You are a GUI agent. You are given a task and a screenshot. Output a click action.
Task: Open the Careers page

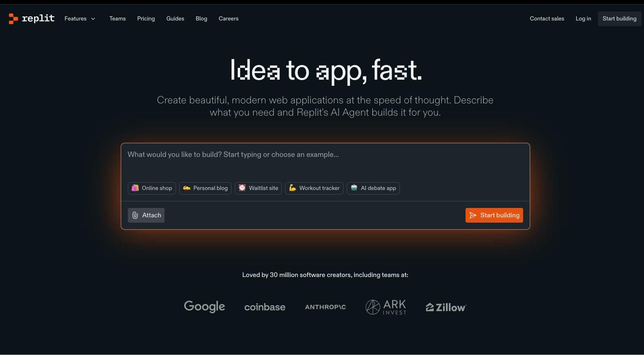click(229, 19)
